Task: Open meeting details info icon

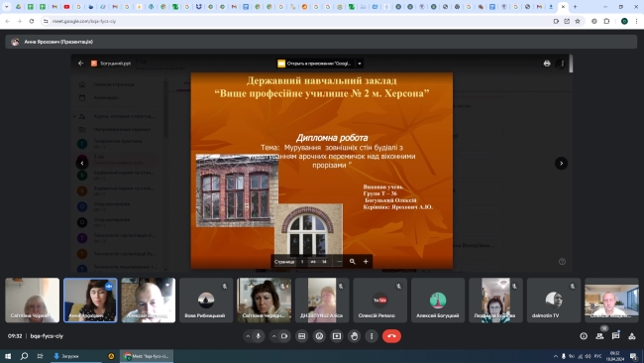Action: point(584,336)
